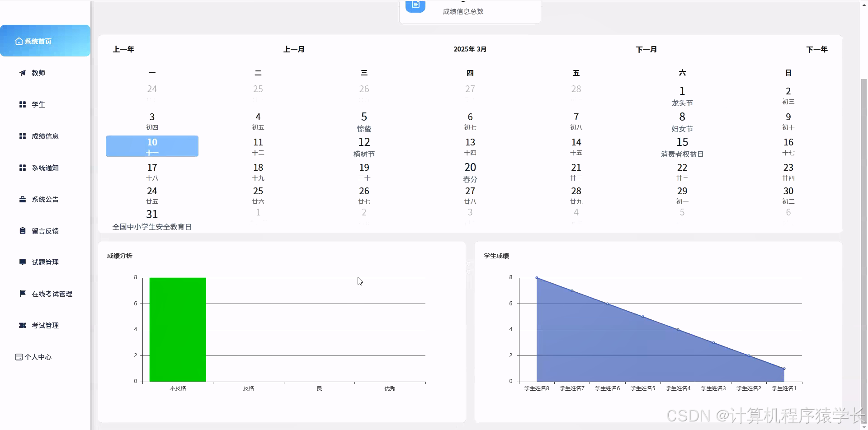Click the 优秀 axis label
This screenshot has width=868, height=430.
(x=390, y=388)
